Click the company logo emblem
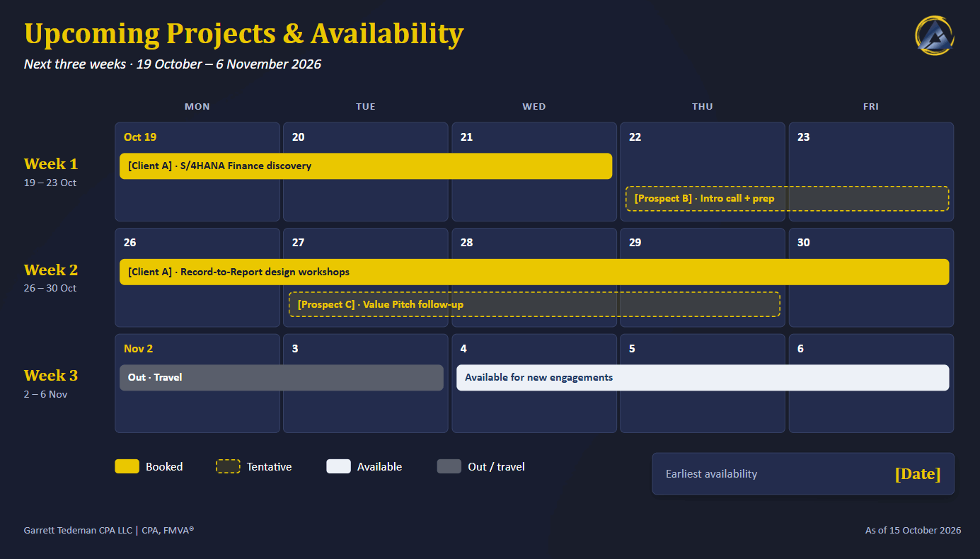The height and width of the screenshot is (559, 980). (935, 35)
